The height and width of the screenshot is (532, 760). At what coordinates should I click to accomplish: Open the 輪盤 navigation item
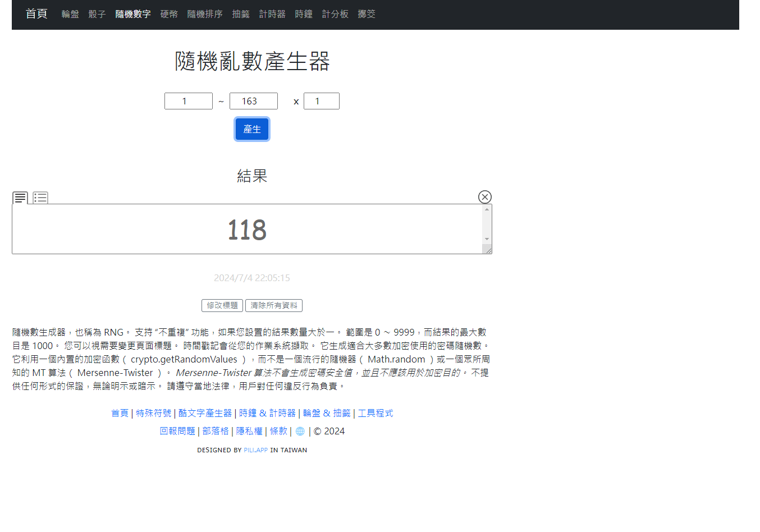coord(70,14)
